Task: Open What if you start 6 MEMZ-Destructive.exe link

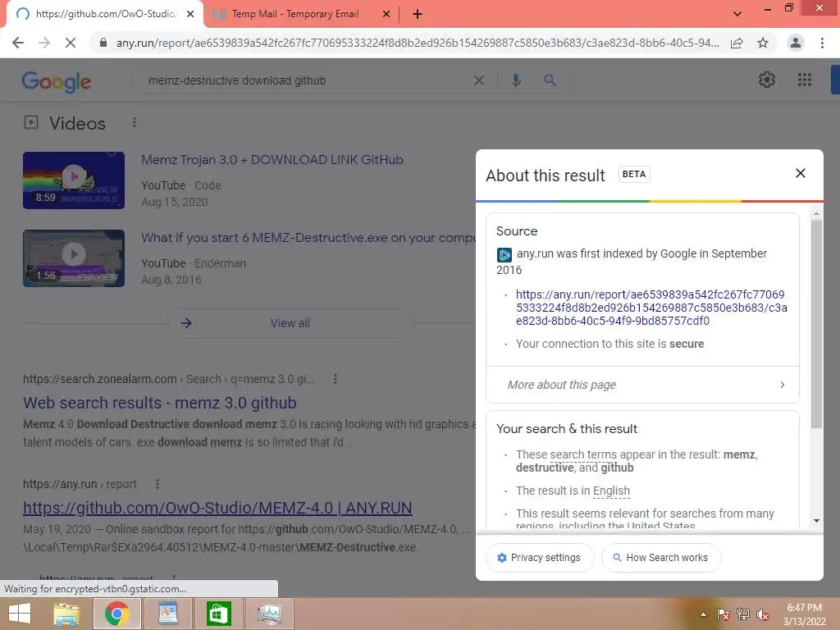Action: click(308, 238)
